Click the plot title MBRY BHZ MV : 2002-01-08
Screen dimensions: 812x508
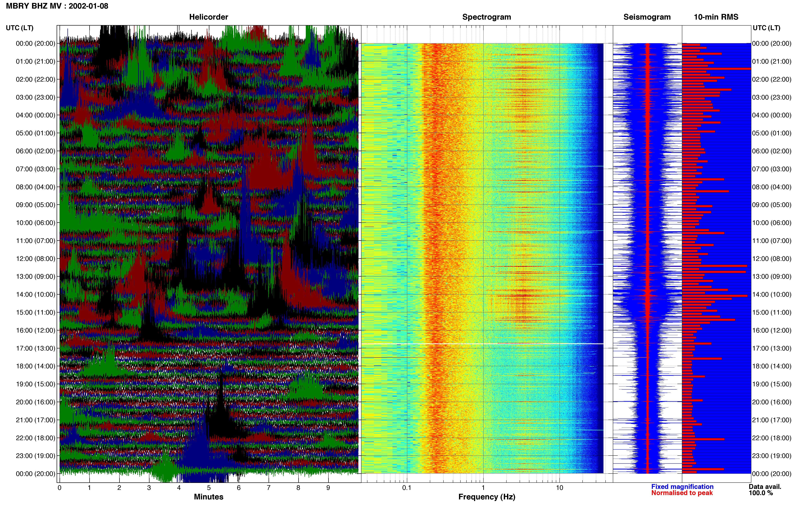(x=57, y=6)
